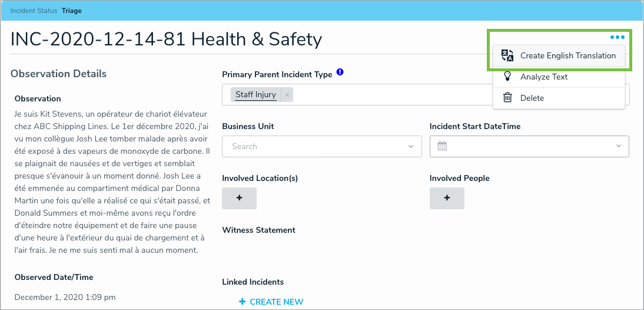644x310 pixels.
Task: Remove the Staff Injury tag with its x
Action: point(287,95)
